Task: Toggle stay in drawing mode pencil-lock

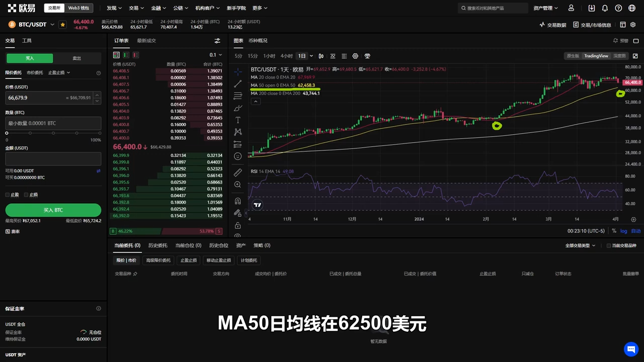Action: tap(238, 213)
